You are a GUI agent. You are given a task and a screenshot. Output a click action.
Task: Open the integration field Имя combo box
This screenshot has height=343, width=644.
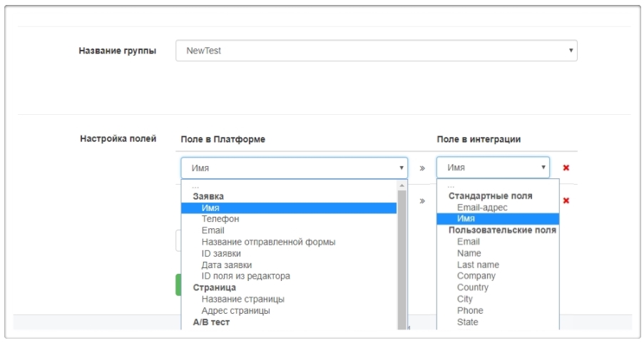[493, 168]
